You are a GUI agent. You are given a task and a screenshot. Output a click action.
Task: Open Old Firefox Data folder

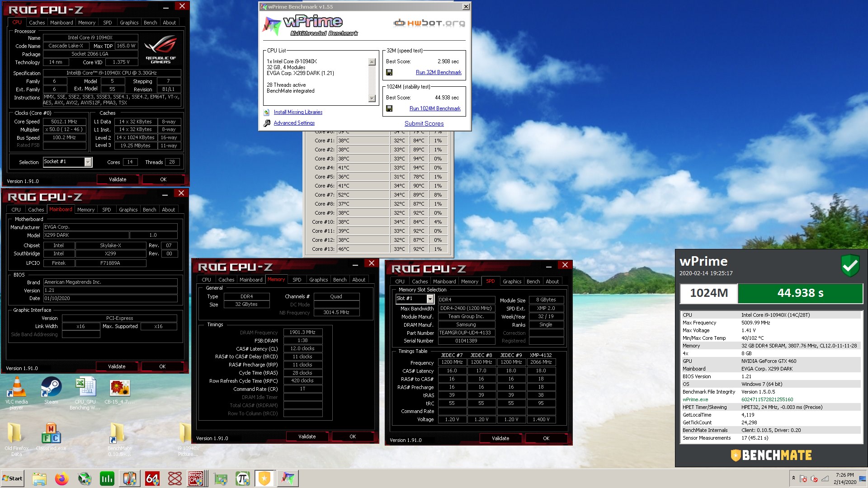pos(17,439)
